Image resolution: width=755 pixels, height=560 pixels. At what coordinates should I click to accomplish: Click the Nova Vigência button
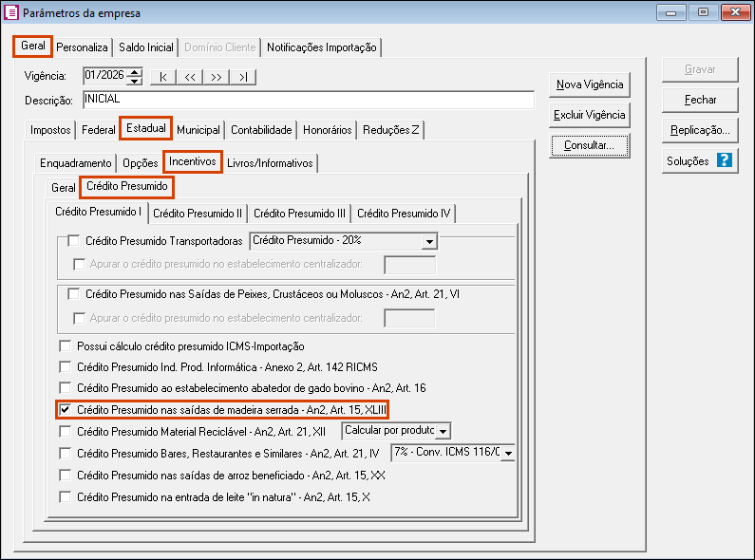[590, 84]
